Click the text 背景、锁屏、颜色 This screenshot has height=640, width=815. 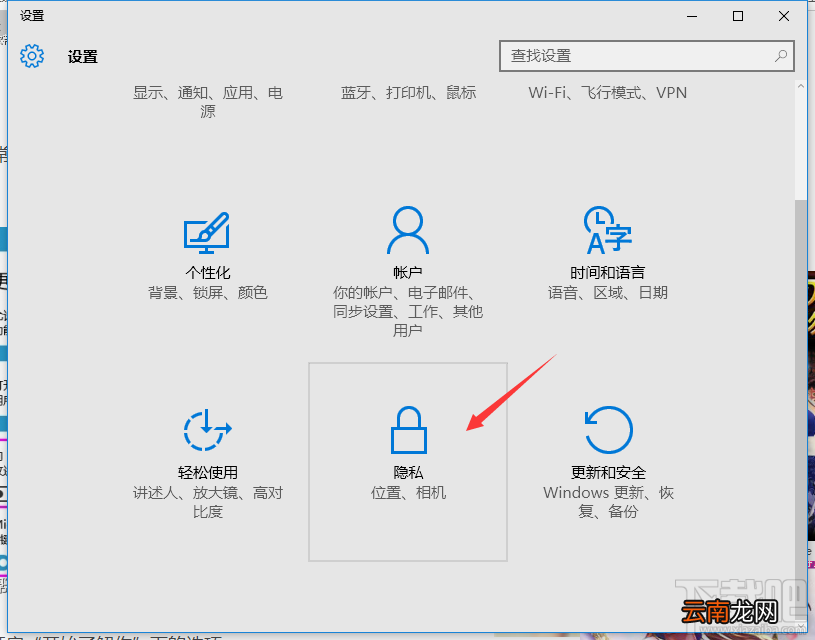point(207,293)
